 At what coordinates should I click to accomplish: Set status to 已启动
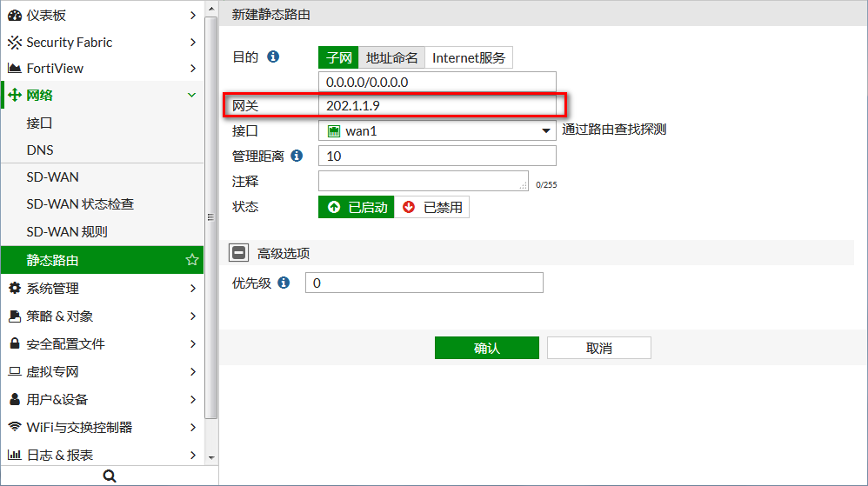pyautogui.click(x=357, y=207)
